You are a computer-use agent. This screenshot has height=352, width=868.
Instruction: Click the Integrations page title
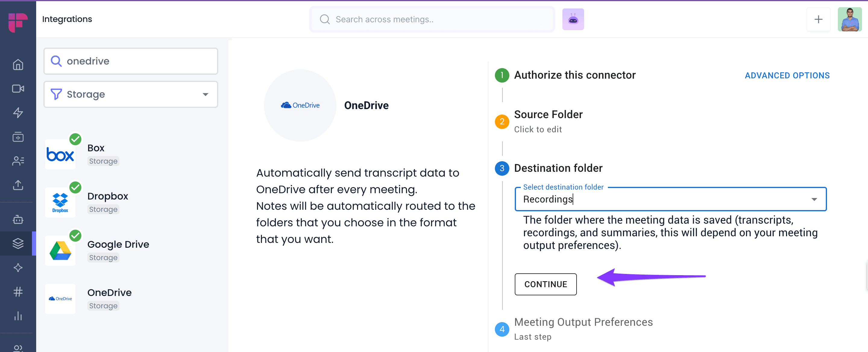coord(67,19)
